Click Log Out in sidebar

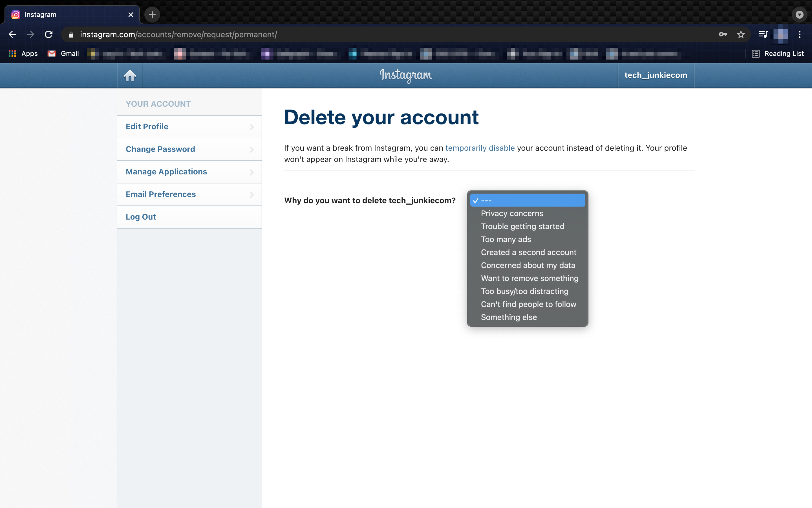click(x=189, y=217)
